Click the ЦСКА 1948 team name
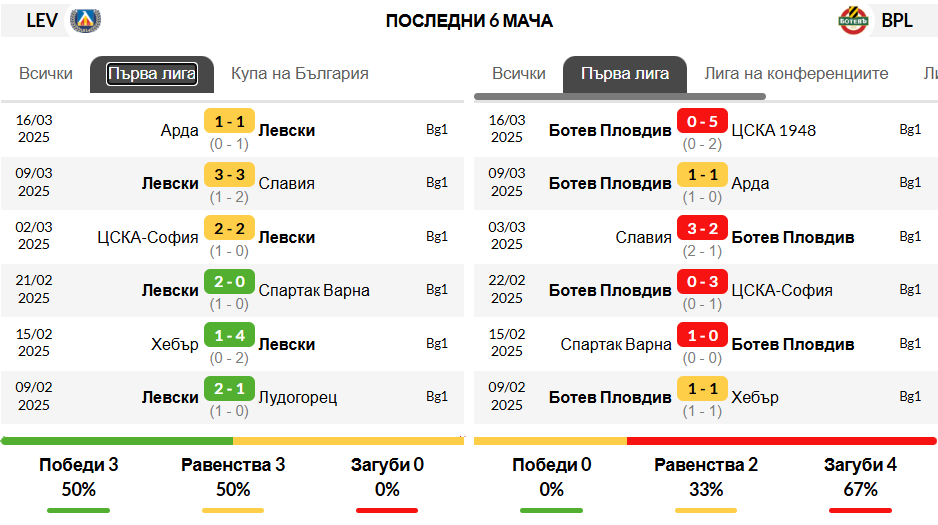This screenshot has height=525, width=938. tap(773, 130)
